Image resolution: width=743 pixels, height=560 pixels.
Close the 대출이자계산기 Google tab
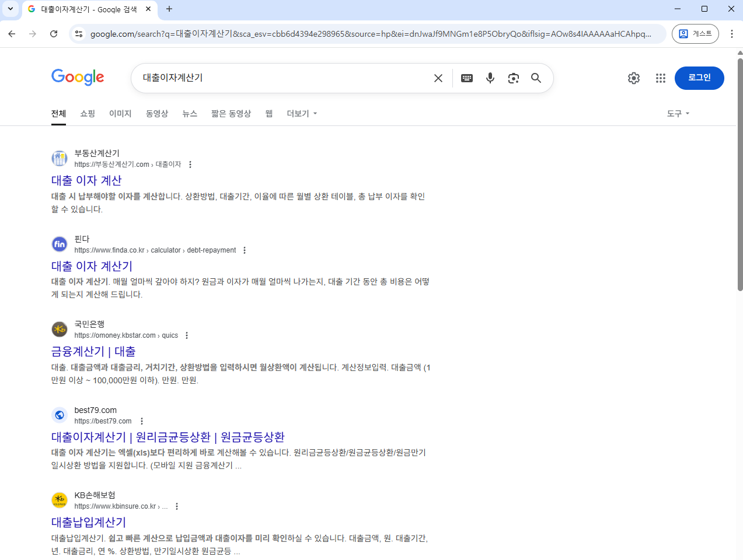pos(148,9)
